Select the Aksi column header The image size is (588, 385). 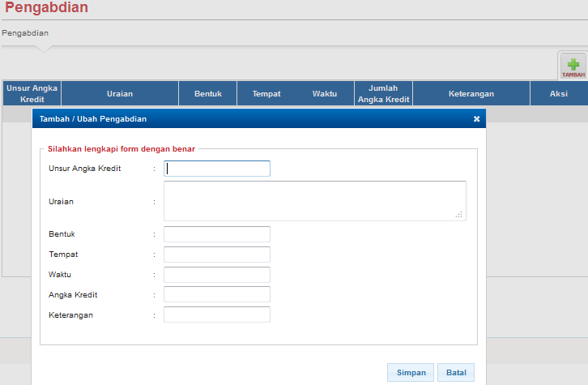(x=559, y=93)
